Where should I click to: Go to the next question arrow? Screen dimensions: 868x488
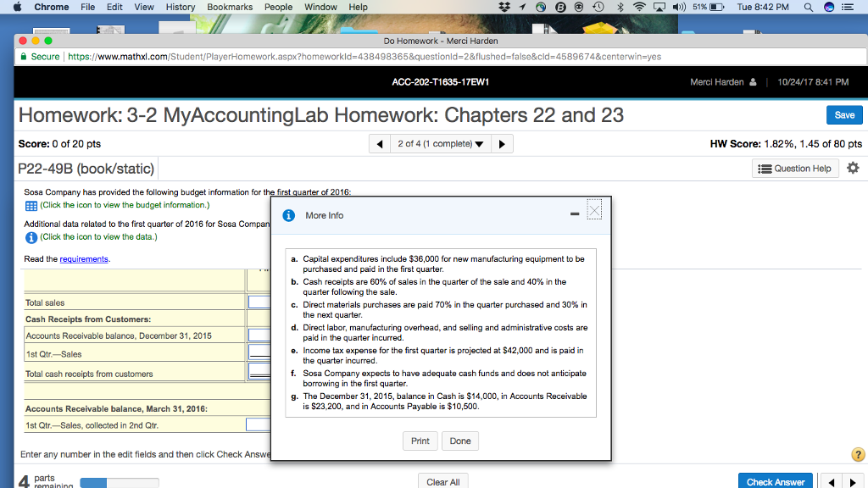502,144
